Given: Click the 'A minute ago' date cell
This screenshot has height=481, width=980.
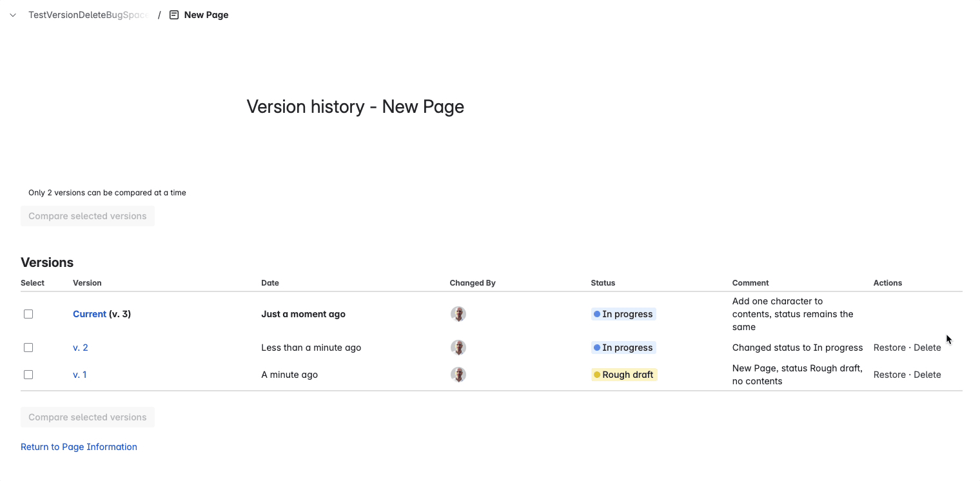Looking at the screenshot, I should point(289,375).
